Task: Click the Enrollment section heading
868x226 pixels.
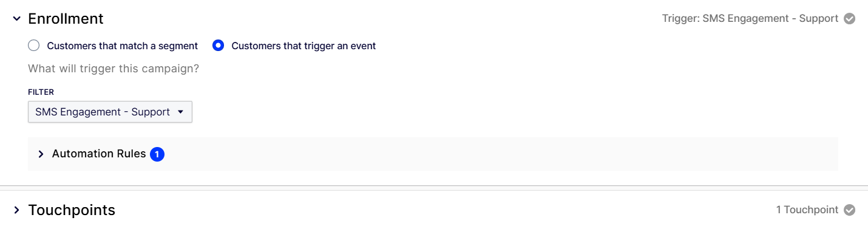Action: tap(66, 19)
